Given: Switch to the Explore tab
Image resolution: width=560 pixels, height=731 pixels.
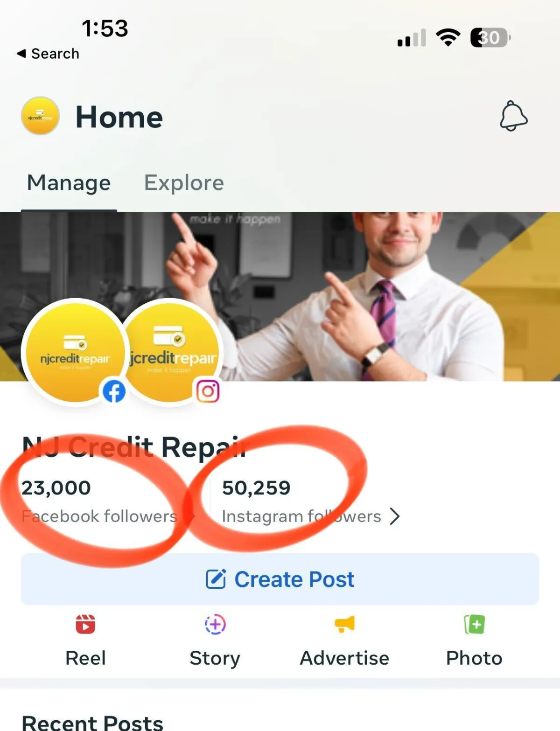Looking at the screenshot, I should point(184,183).
